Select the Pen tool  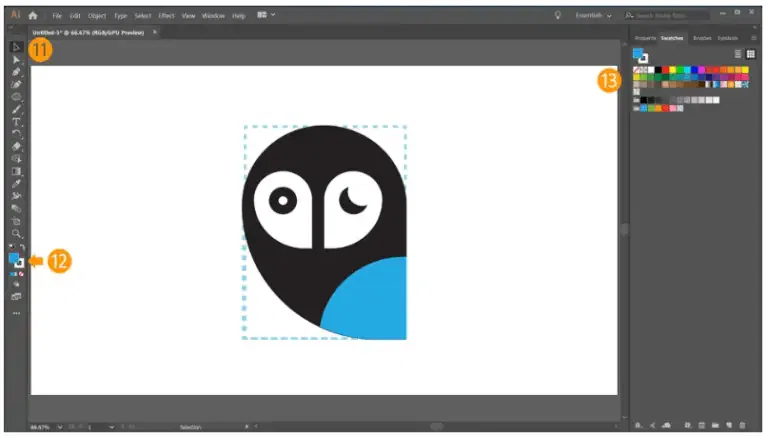pos(16,72)
